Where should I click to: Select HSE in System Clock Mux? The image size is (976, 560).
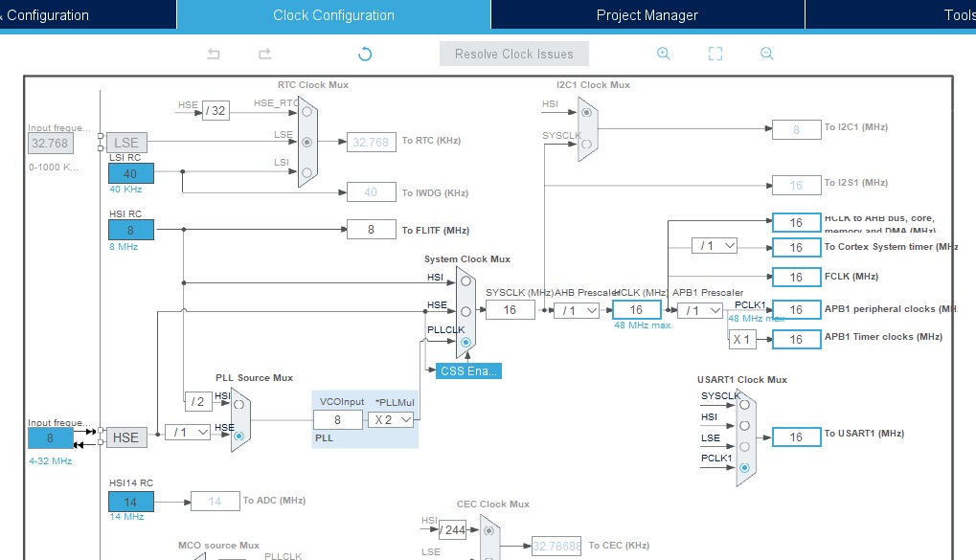[x=465, y=311]
